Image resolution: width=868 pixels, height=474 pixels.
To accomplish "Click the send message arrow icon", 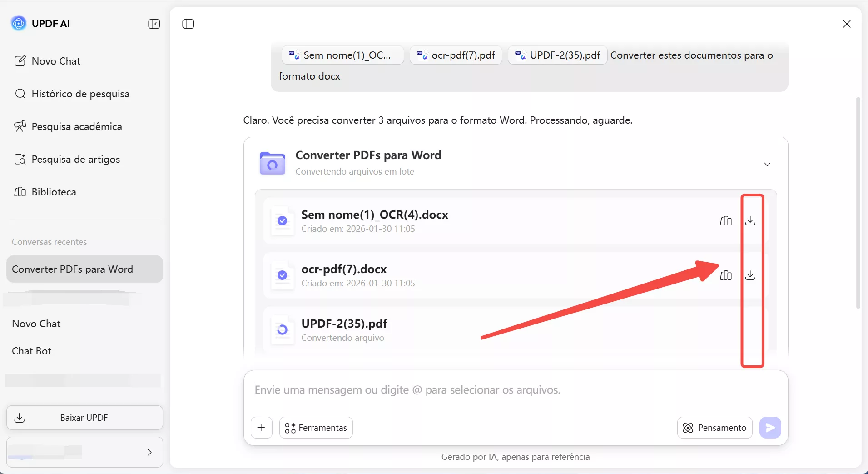I will [x=770, y=427].
